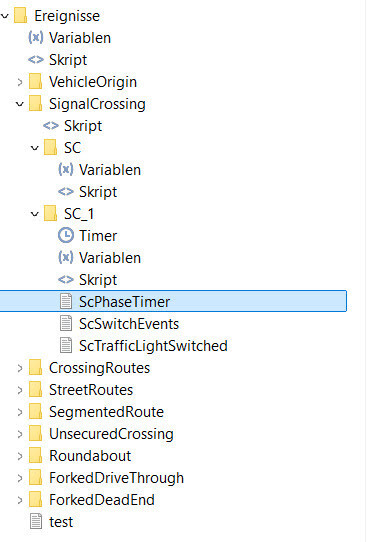Expand the Roundabout folder arrow
The width and height of the screenshot is (382, 542).
[20, 456]
